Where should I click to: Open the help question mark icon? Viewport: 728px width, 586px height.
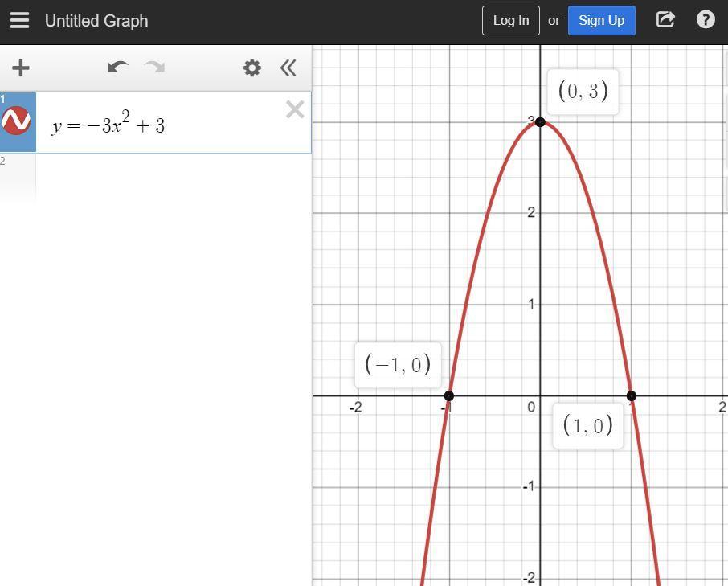coord(706,19)
